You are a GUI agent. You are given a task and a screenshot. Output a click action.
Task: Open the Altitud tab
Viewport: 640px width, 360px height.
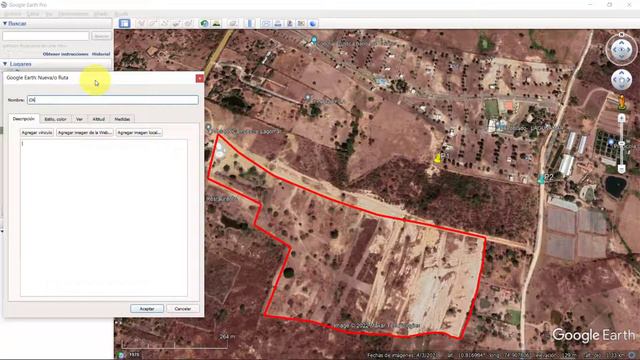98,119
